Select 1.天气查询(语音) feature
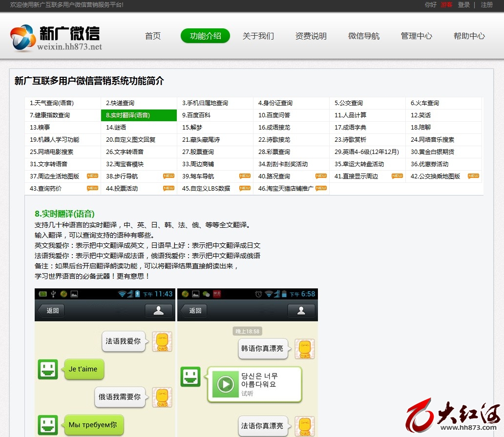The image size is (504, 437). click(x=52, y=103)
